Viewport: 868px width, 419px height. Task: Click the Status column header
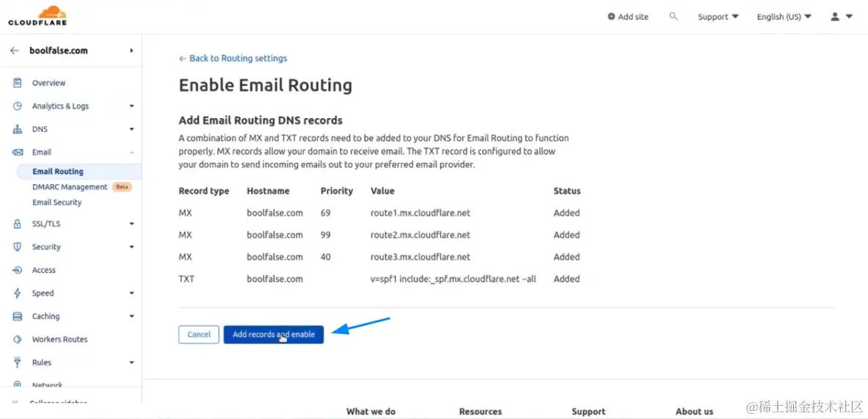click(567, 191)
